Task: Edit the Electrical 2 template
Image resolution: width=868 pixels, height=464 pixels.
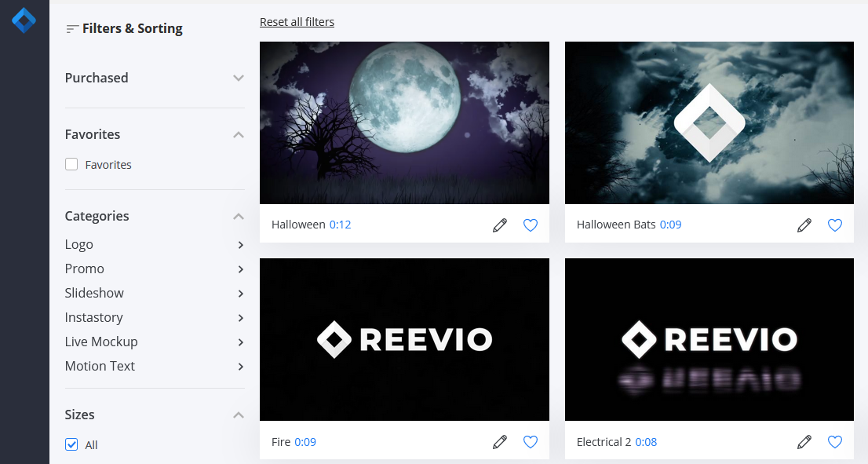Action: (804, 441)
